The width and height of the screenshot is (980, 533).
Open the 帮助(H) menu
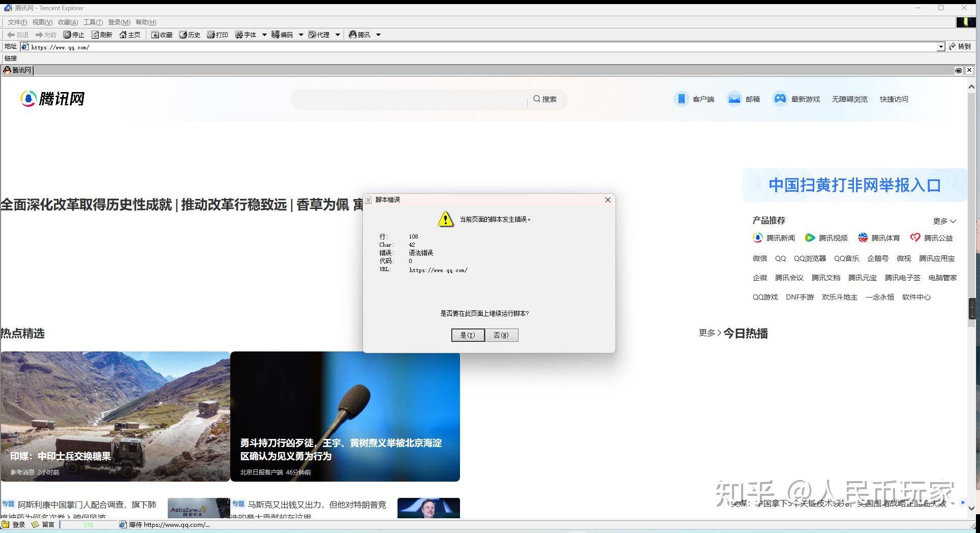point(146,22)
